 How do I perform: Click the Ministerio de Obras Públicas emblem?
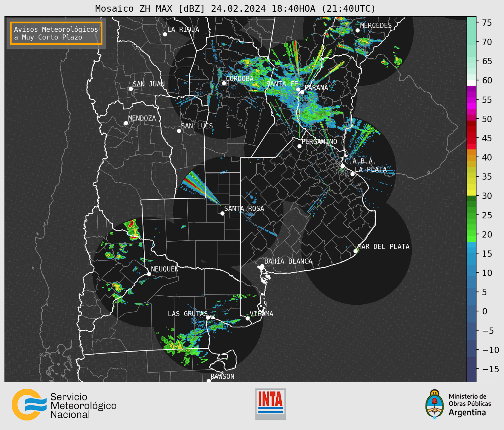435,404
